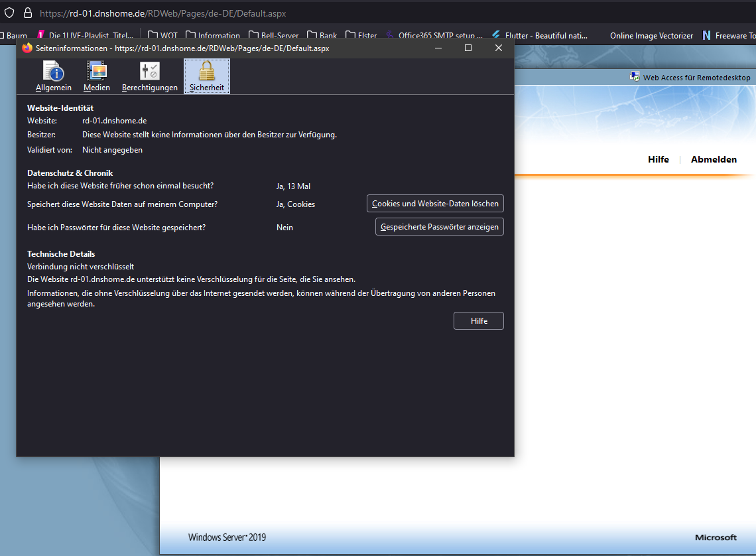Viewport: 756px width, 556px height.
Task: Open the Baum bookmark
Action: click(x=15, y=35)
